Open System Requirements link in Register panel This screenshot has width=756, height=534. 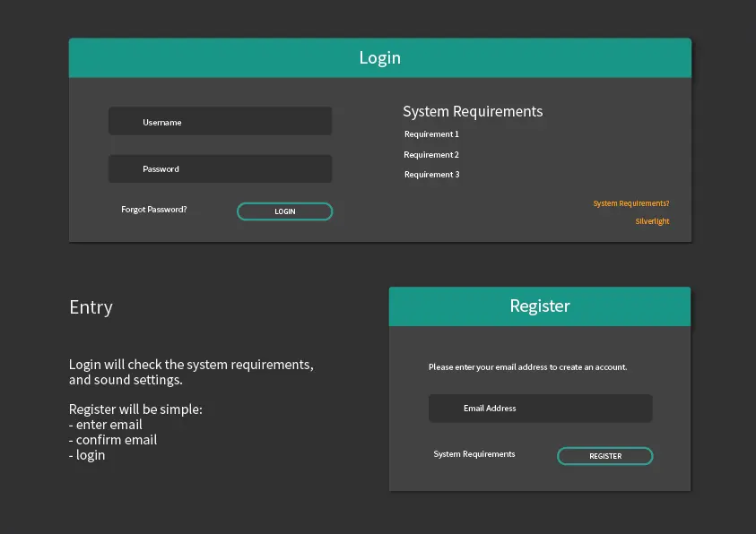click(474, 454)
